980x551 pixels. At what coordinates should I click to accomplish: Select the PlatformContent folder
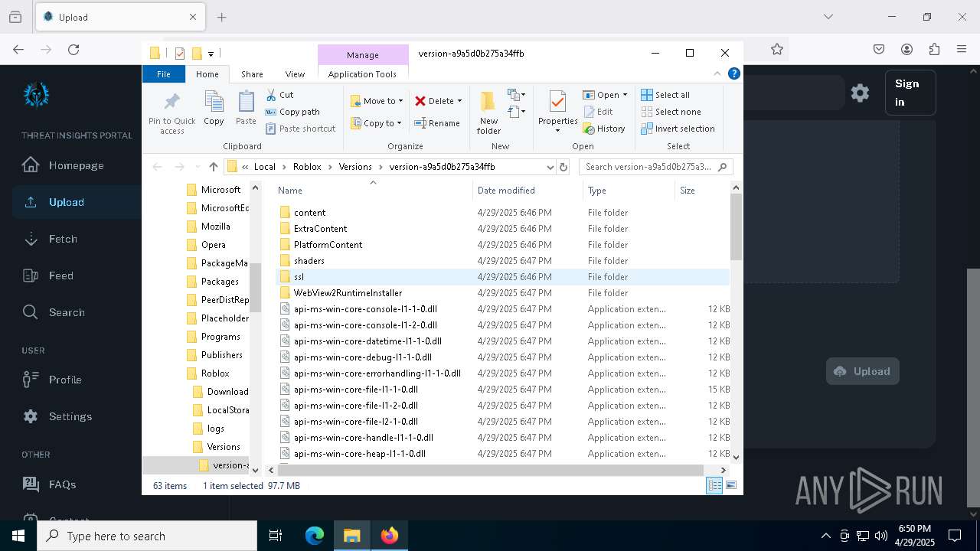pyautogui.click(x=328, y=245)
